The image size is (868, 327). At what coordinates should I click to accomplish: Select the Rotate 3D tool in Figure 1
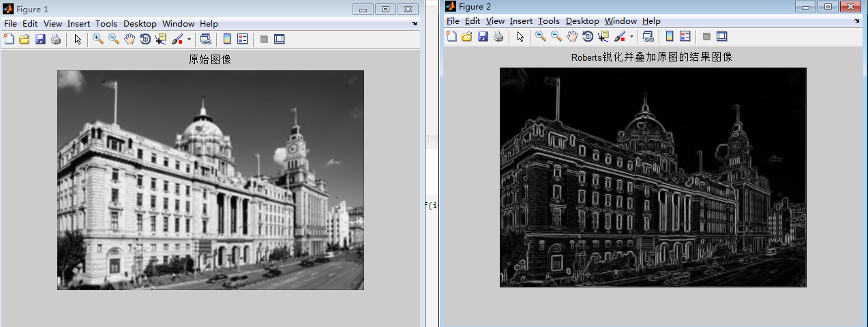pos(145,40)
